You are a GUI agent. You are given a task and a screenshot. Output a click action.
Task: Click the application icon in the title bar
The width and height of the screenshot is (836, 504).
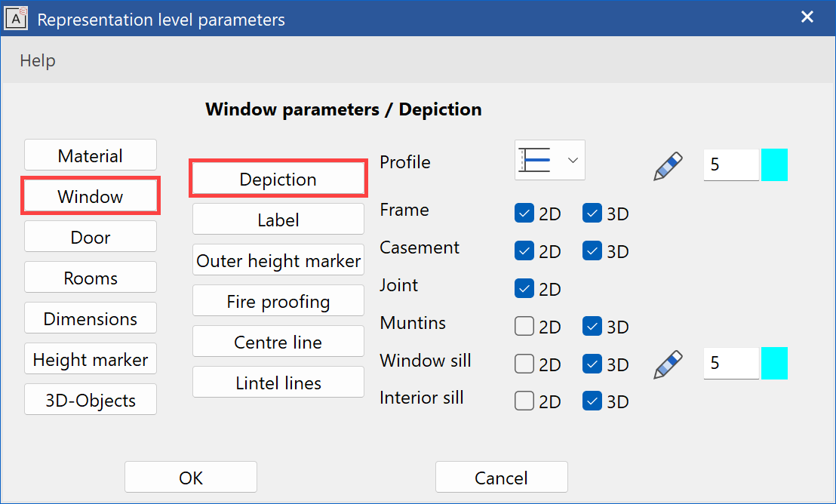tap(16, 19)
